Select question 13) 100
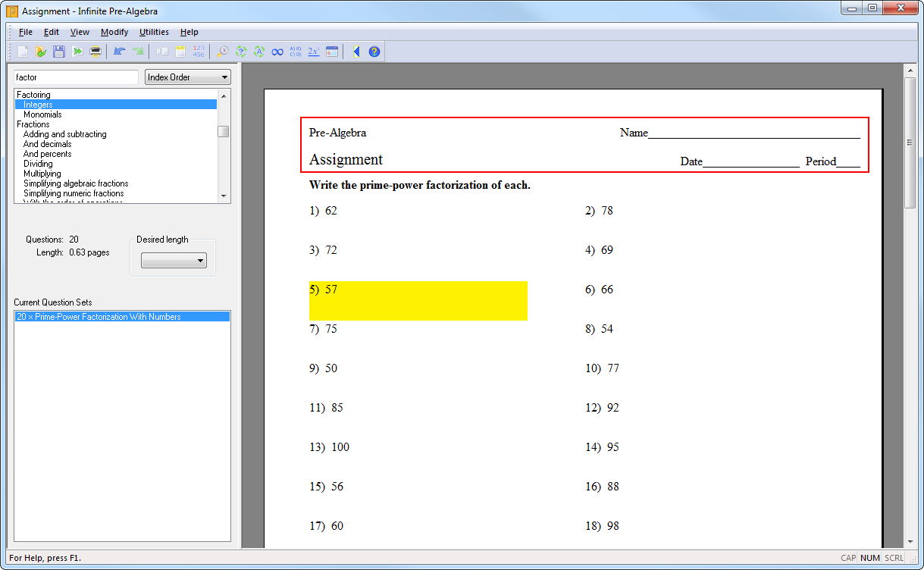 click(330, 447)
